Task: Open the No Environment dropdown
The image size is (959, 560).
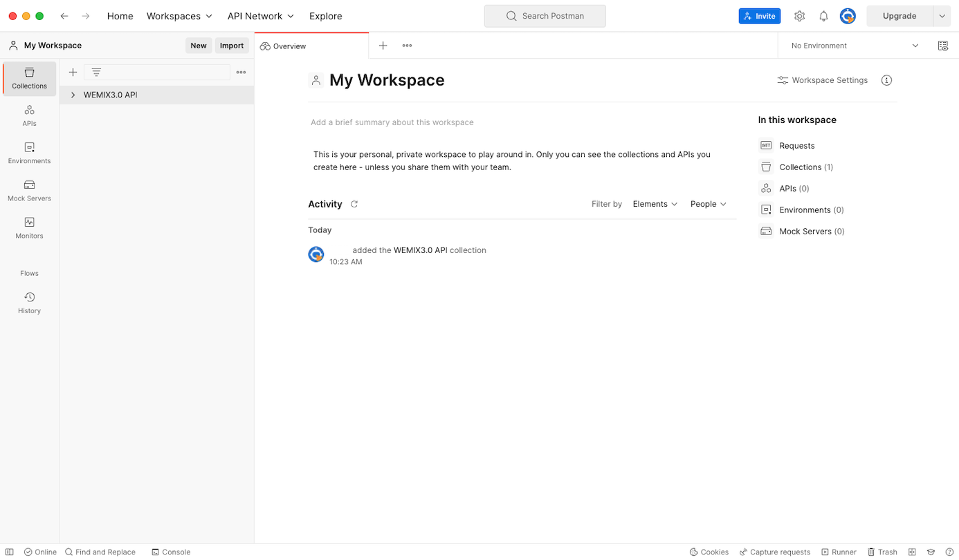Action: [x=855, y=46]
